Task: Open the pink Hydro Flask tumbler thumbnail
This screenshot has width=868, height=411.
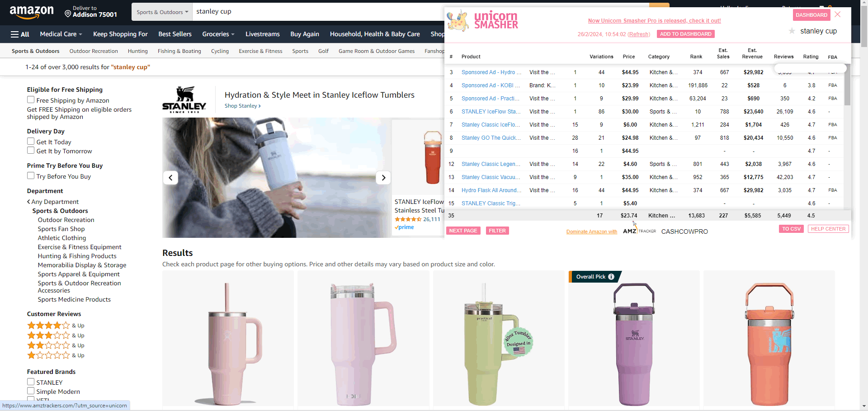Action: tap(228, 339)
